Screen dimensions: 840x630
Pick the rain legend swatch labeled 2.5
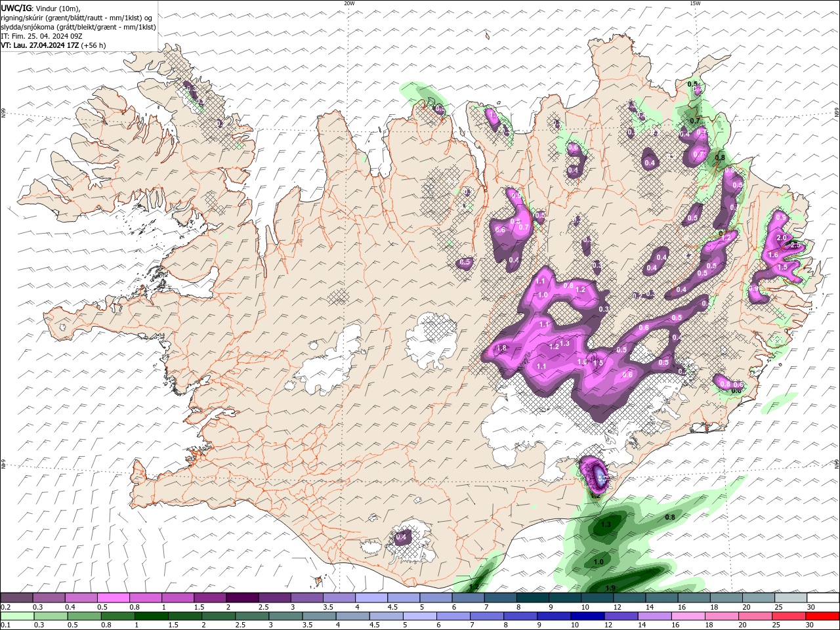(x=252, y=616)
